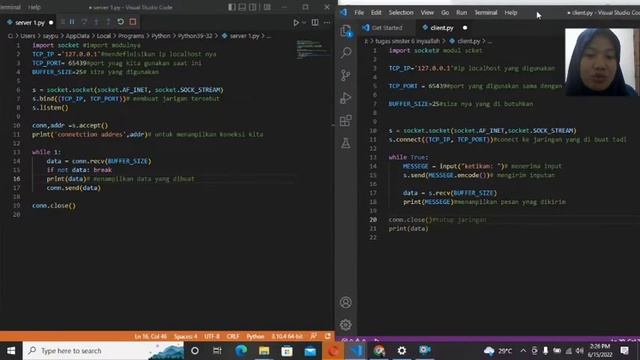Viewport: 640px width, 360px height.
Task: Pause debugging in server 1.py window
Action: click(x=72, y=22)
